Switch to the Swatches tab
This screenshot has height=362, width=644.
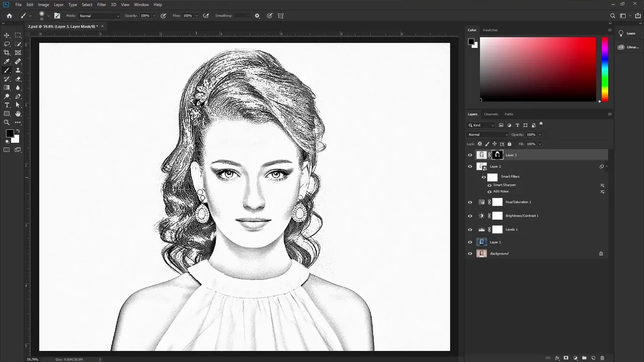tap(490, 30)
